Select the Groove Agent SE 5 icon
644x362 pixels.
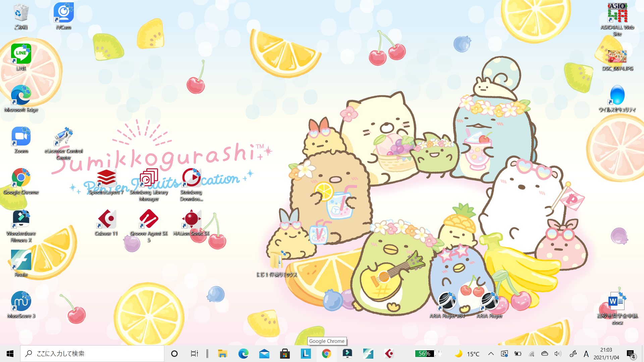point(149,220)
